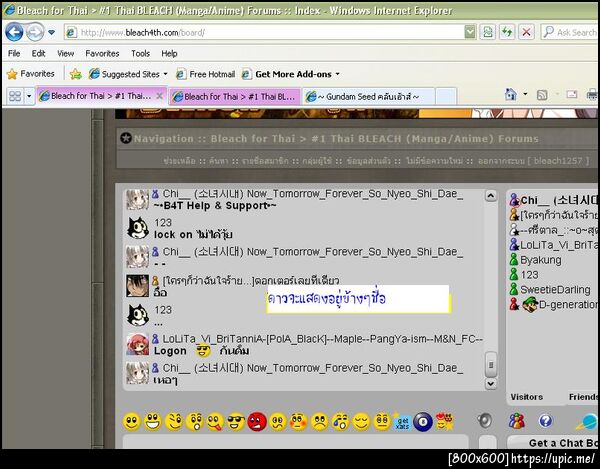The width and height of the screenshot is (600, 469).
Task: Click the address bar with bleach4th.com URL
Action: click(264, 33)
